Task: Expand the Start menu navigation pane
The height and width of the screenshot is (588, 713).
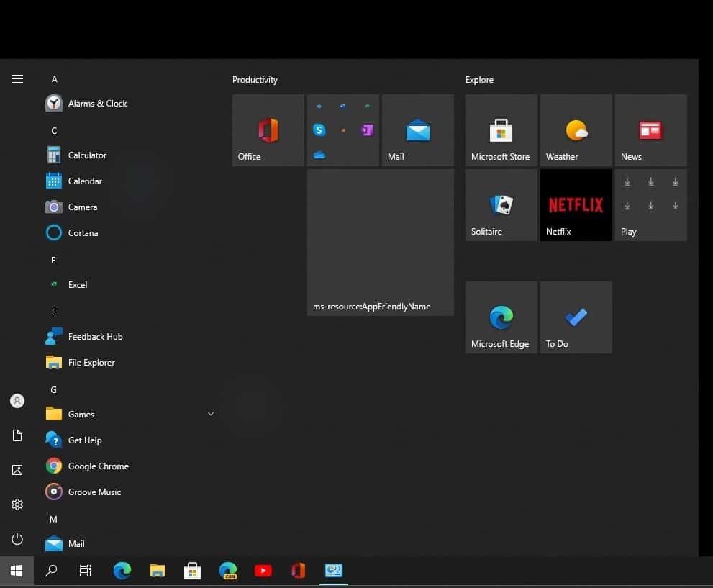Action: click(x=17, y=78)
